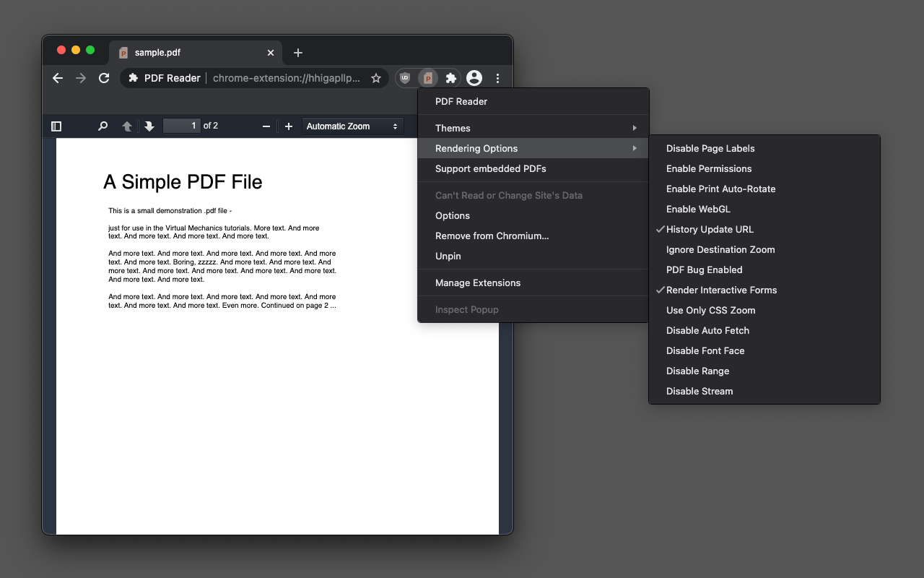
Task: Click the page number input field
Action: (x=183, y=125)
